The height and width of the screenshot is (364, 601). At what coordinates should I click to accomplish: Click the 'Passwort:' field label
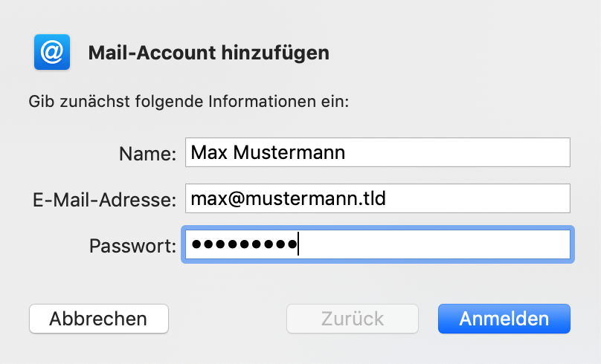pos(132,246)
